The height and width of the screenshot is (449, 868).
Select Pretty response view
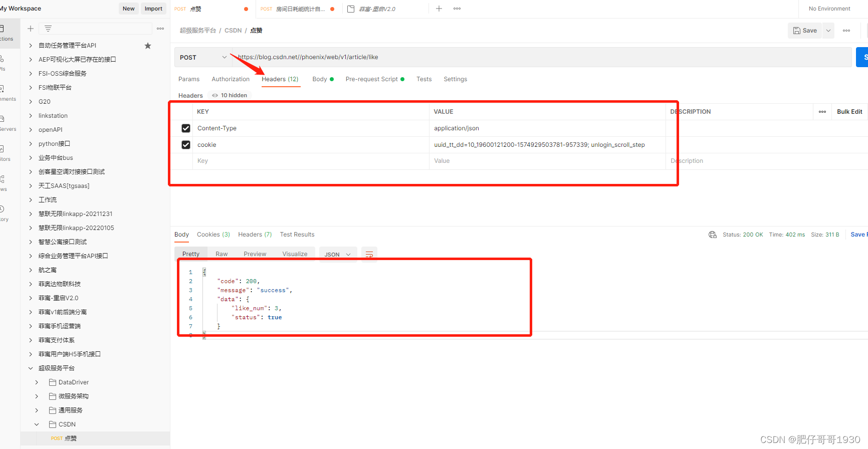pyautogui.click(x=191, y=254)
